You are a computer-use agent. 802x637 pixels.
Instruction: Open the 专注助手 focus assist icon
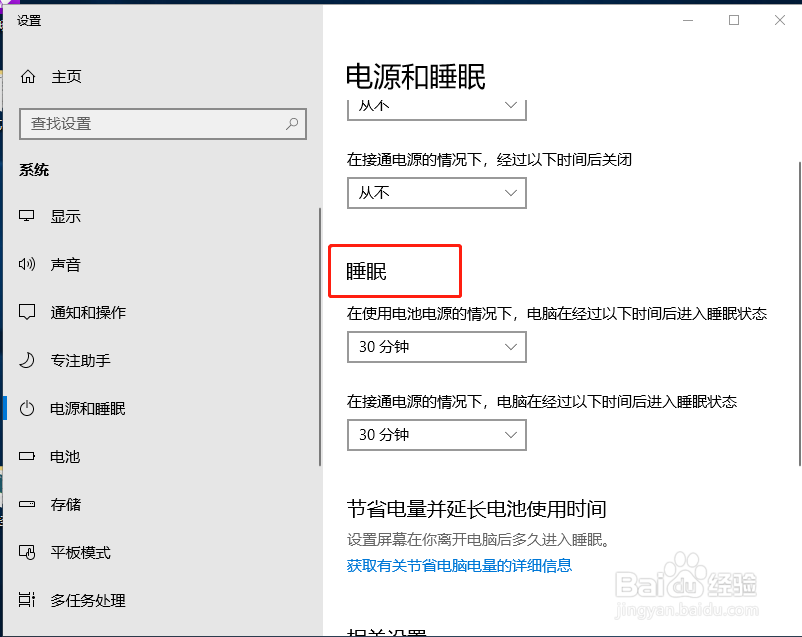[x=27, y=360]
